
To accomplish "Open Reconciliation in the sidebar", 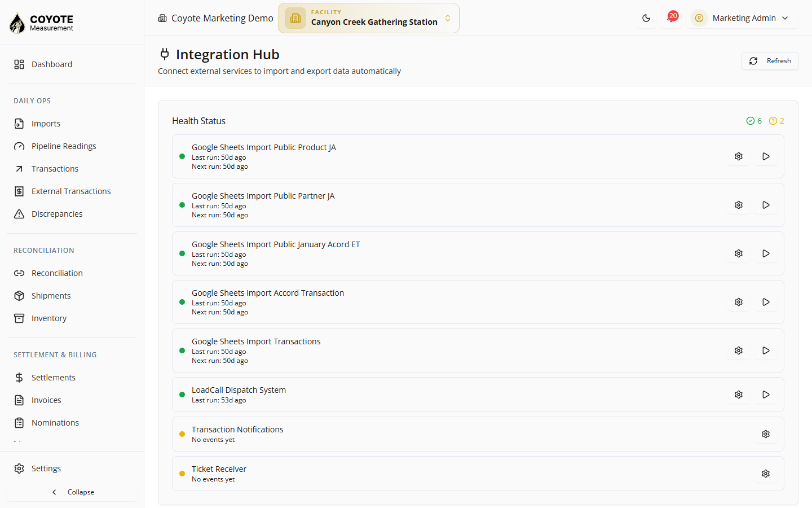I will tap(72, 273).
